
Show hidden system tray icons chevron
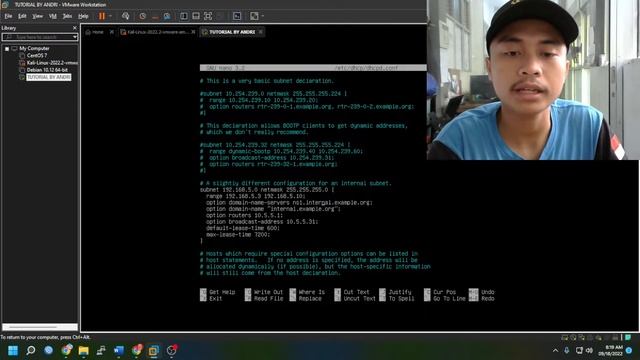555,351
